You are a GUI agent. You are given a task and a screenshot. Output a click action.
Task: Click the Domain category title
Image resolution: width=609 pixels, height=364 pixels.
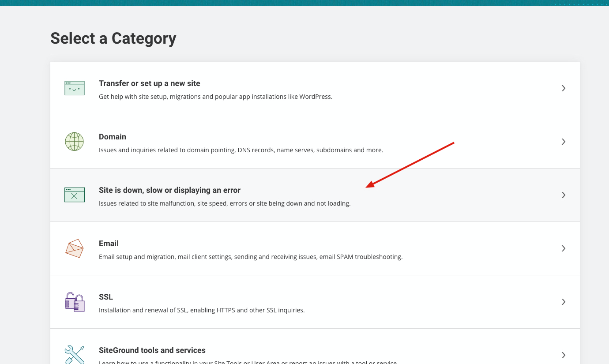tap(113, 137)
